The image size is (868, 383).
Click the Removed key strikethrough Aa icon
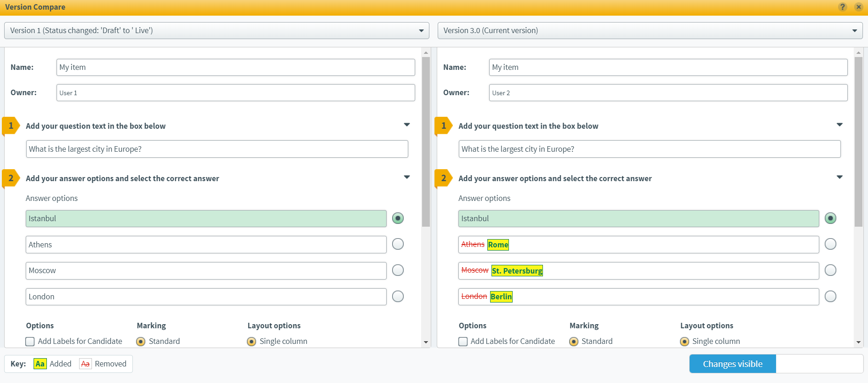point(86,364)
